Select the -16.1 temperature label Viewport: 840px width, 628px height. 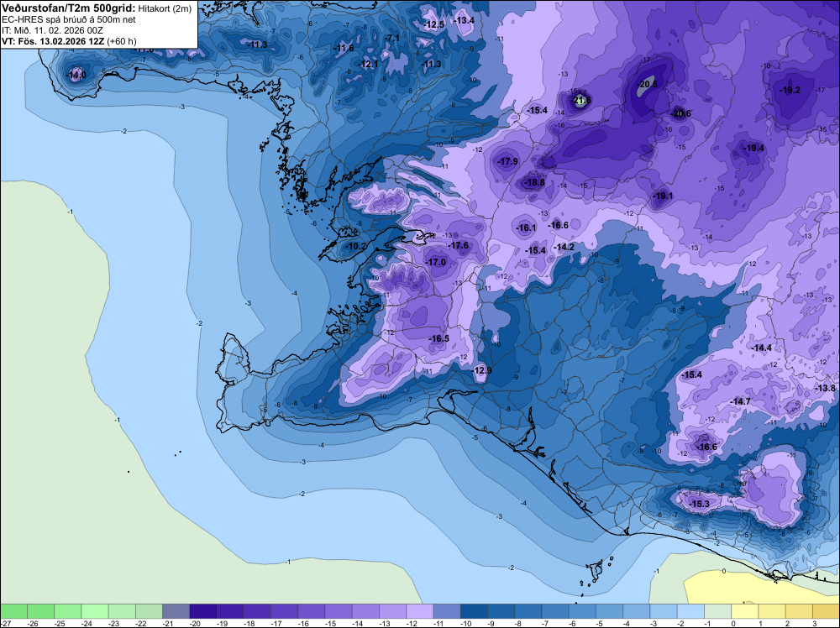[526, 228]
